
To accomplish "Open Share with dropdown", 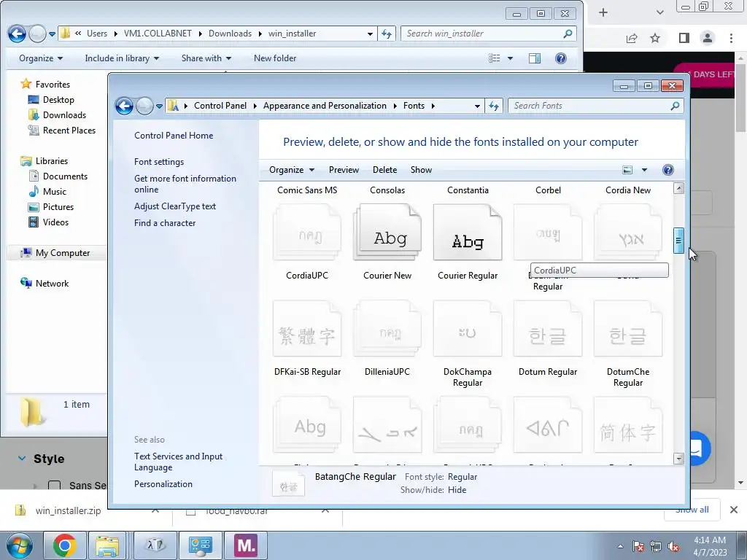I will click(x=206, y=58).
